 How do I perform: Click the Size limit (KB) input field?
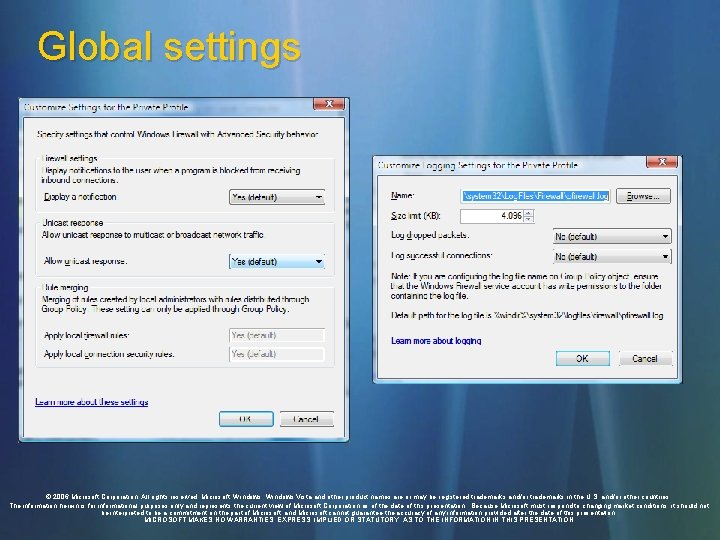pyautogui.click(x=492, y=216)
